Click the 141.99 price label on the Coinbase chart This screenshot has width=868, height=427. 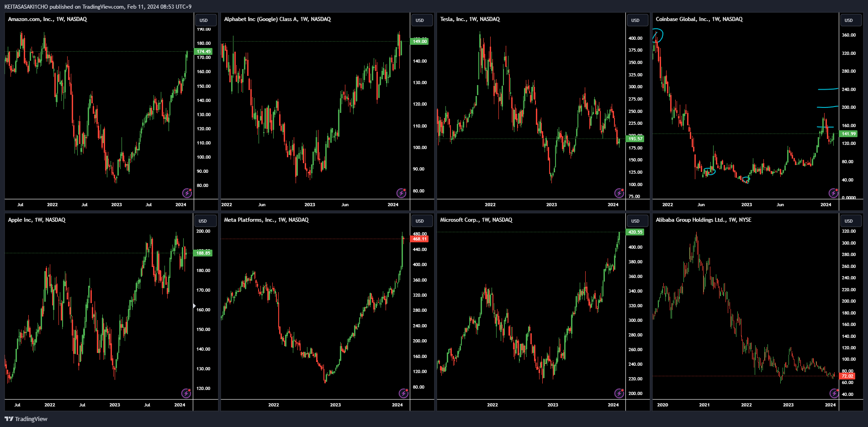click(849, 133)
